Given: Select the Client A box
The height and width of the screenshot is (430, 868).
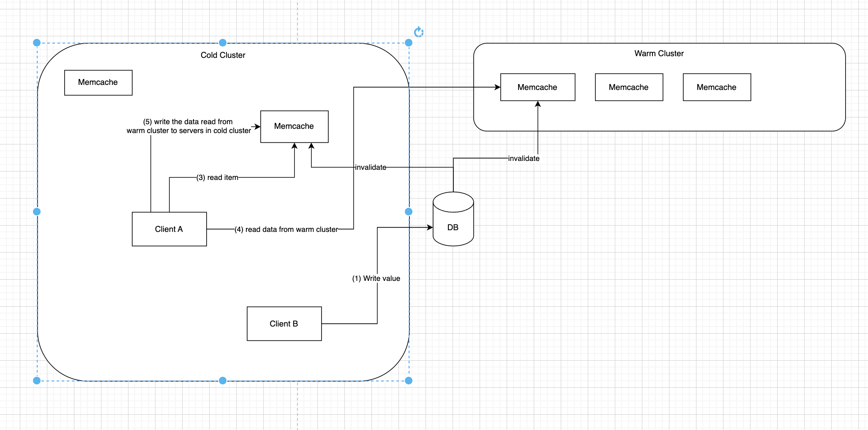Looking at the screenshot, I should pos(169,229).
